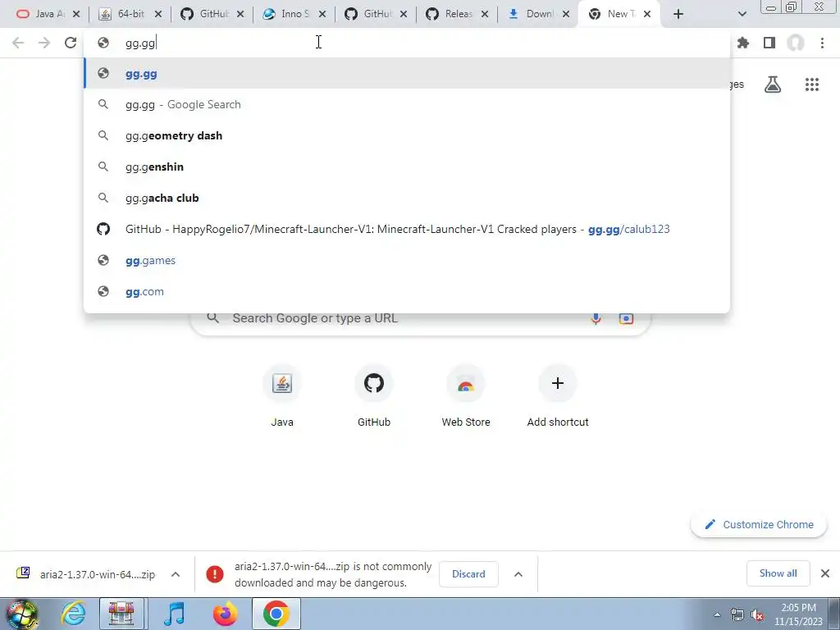Open the Minecraft-Launcher-V1 GitHub suggestion
Screen dimensions: 840x630
click(407, 229)
